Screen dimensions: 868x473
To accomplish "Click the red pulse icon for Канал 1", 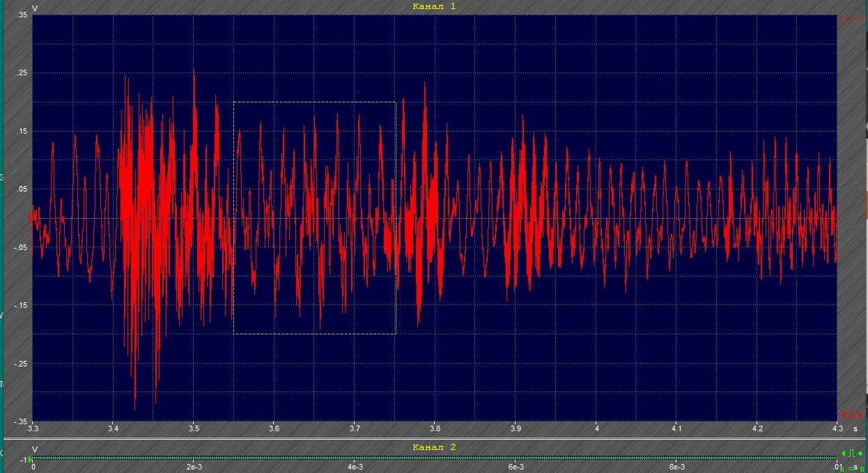I will tap(851, 414).
